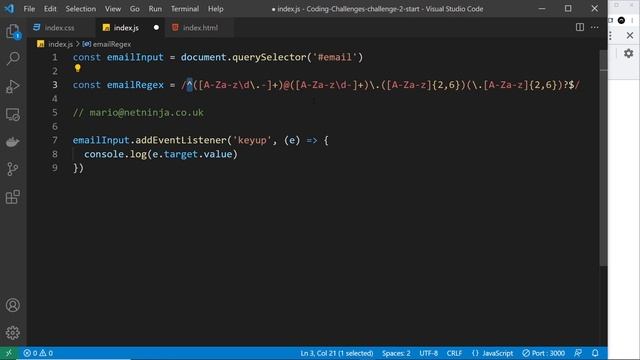Open the Selection menu
Screen dimensions: 640x360
80,9
